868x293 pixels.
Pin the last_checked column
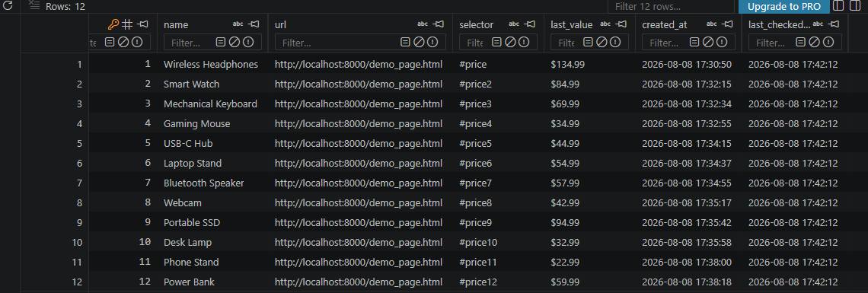point(834,24)
